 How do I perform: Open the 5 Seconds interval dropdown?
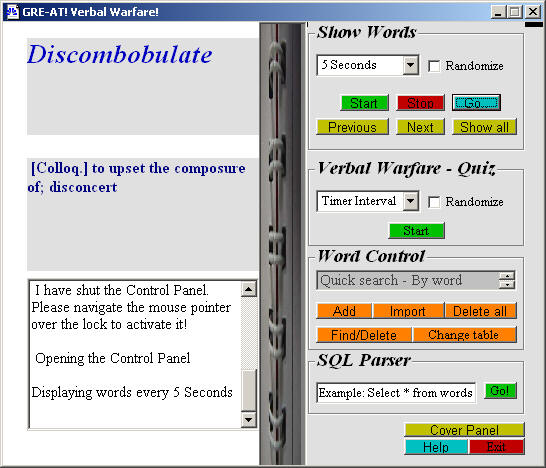411,65
